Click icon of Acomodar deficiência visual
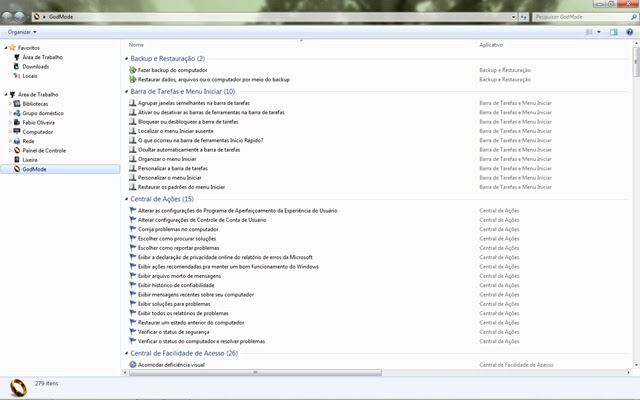 coord(133,364)
